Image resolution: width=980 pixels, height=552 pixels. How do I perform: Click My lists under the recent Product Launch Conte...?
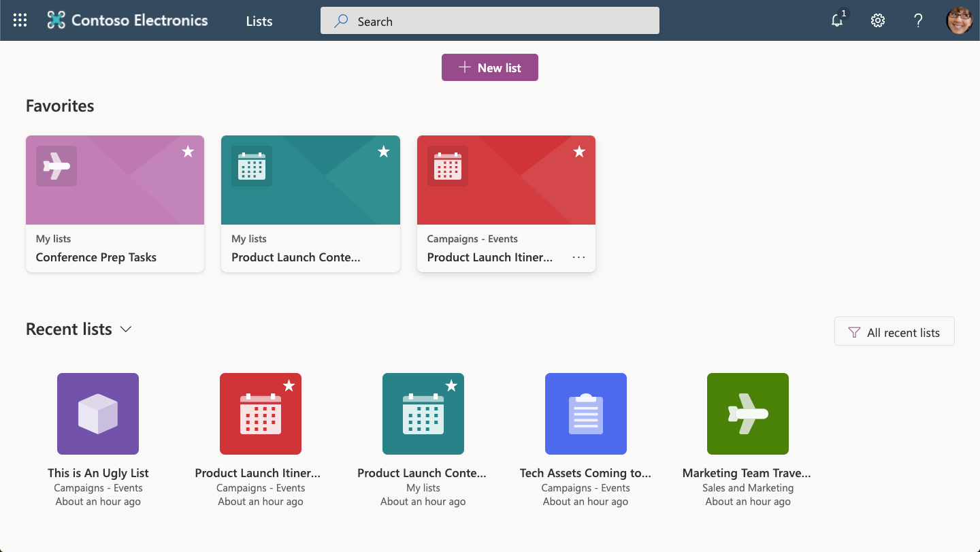(x=423, y=488)
